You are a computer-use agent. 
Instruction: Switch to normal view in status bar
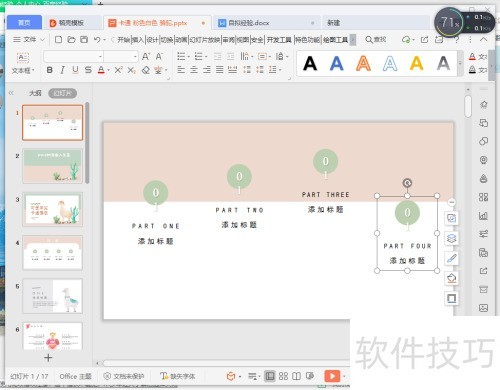270,376
